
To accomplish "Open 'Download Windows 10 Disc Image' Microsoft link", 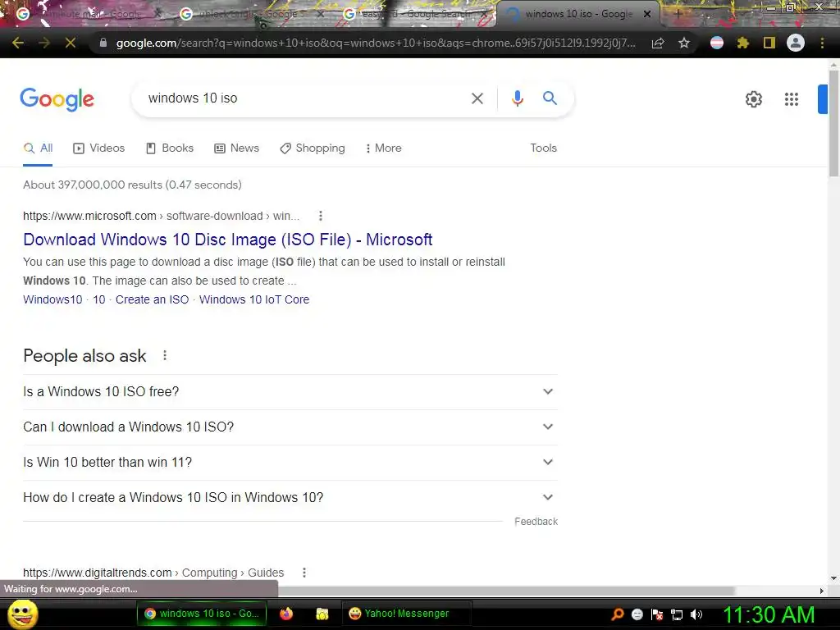I will coord(228,240).
